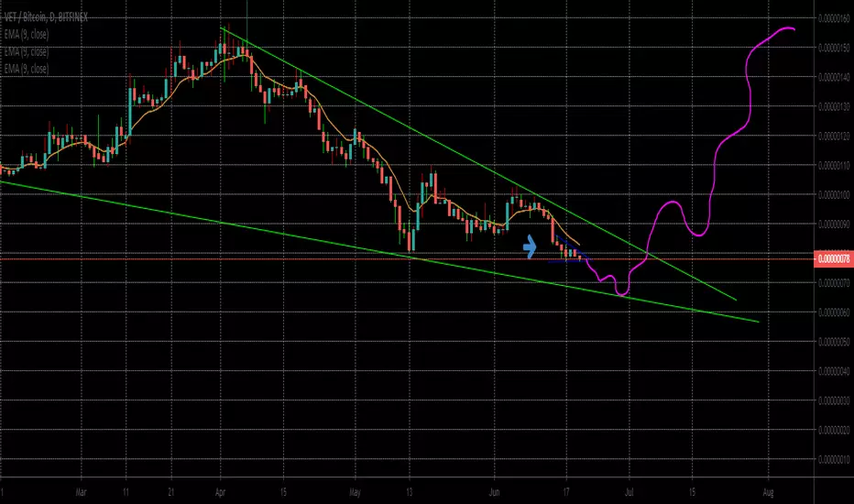This screenshot has width=854, height=504.
Task: Click the 0.00000120 price axis label
Action: click(x=834, y=136)
